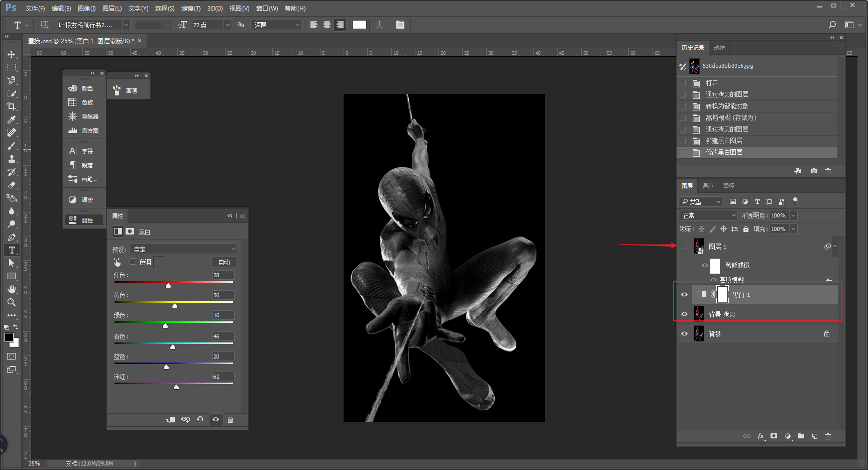Open the fill 填充 dropdown arrow
Viewport: 868px width, 470px height.
click(794, 229)
